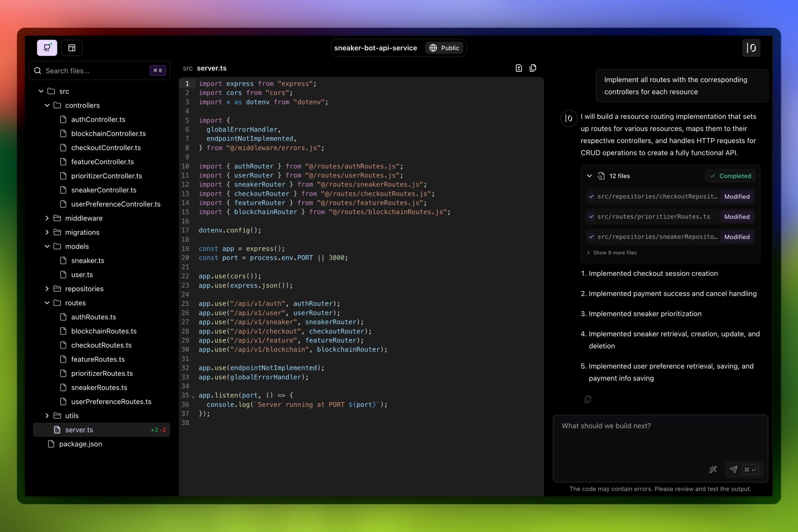This screenshot has height=532, width=798.
Task: Click checkmark beside checkoutRepository file entry
Action: [591, 197]
